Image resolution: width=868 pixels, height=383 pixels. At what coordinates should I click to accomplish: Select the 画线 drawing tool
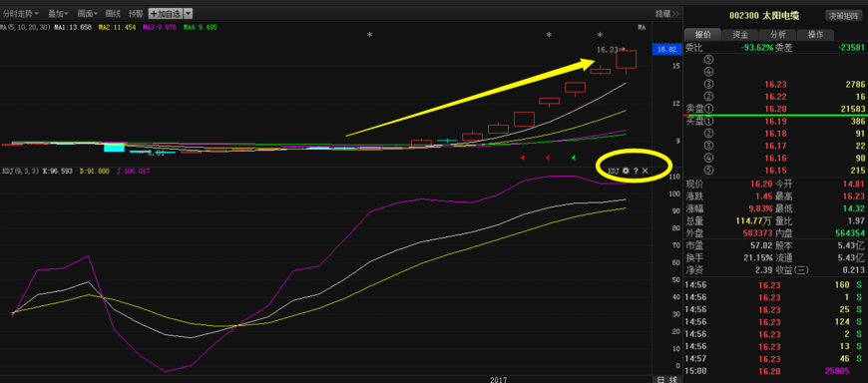click(113, 13)
